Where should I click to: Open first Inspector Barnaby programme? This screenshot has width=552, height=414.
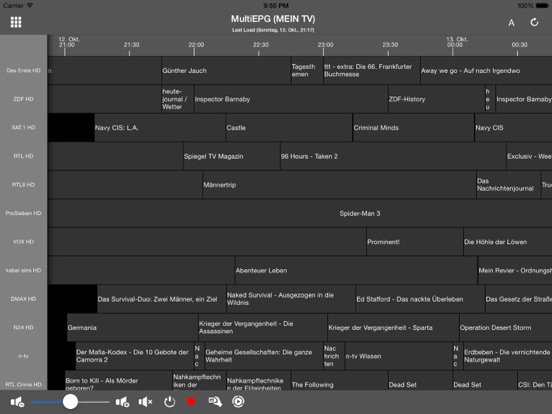point(291,99)
